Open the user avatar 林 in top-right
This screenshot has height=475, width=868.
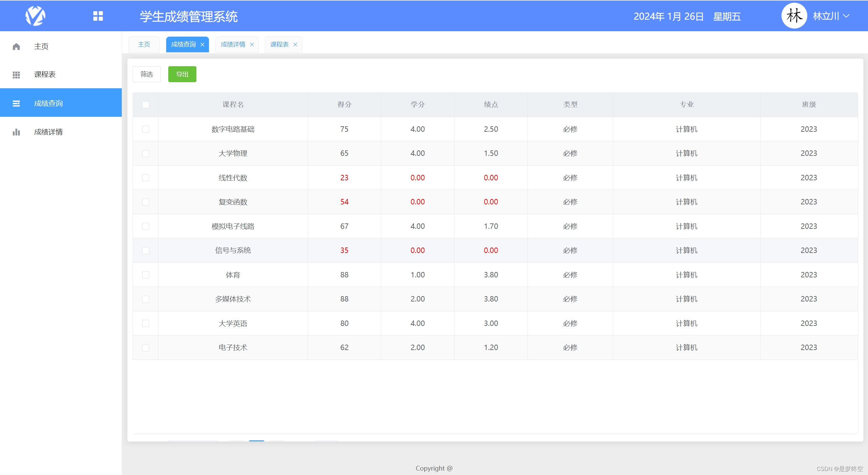(794, 15)
